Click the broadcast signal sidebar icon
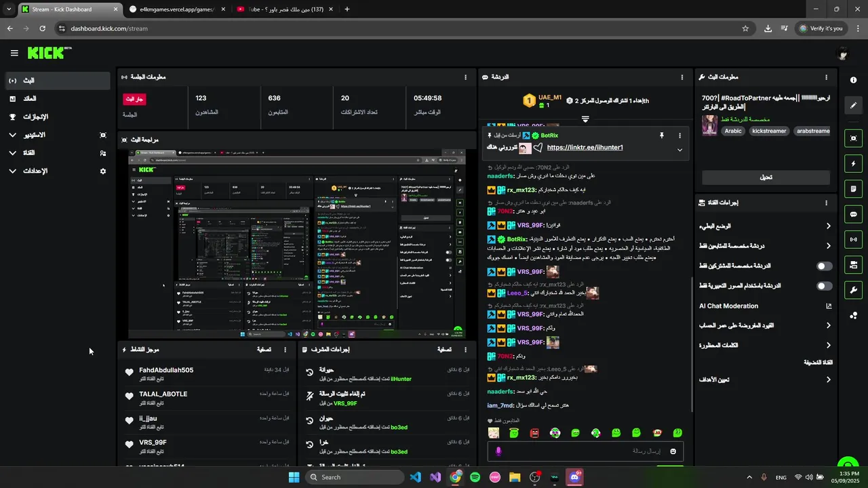 pos(854,239)
